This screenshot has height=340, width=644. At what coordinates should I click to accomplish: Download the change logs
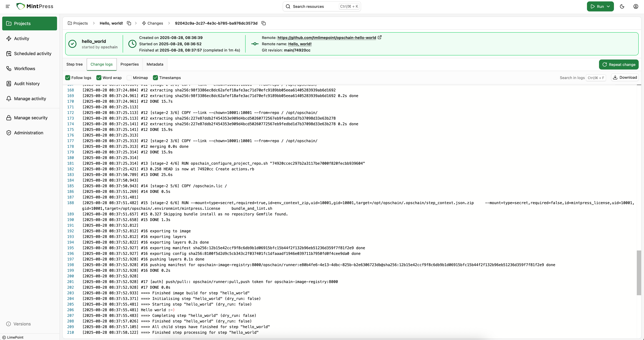[625, 77]
